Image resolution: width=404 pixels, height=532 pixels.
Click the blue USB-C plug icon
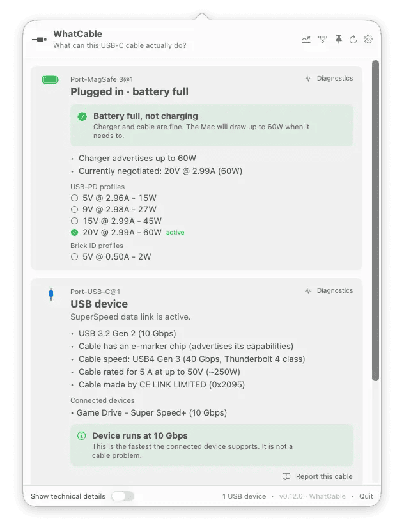tap(51, 294)
